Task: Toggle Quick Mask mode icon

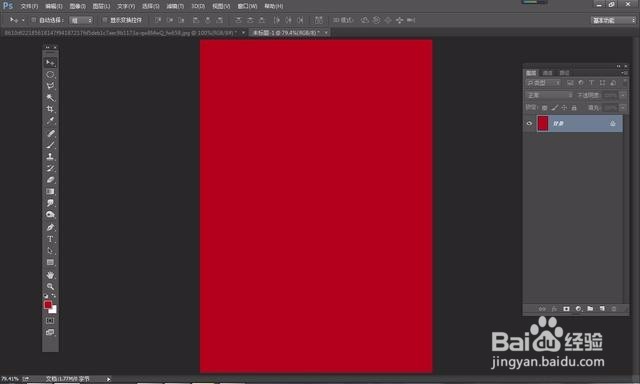Action: coord(50,321)
